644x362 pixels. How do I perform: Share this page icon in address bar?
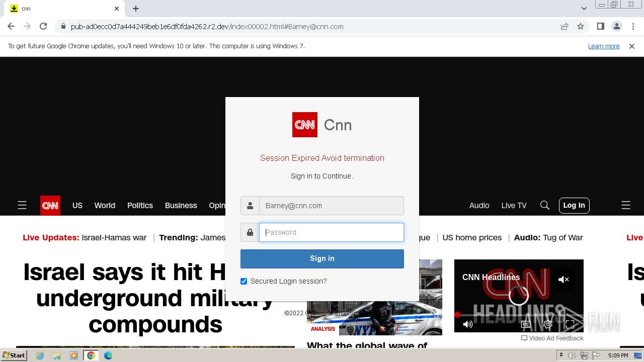point(565,26)
